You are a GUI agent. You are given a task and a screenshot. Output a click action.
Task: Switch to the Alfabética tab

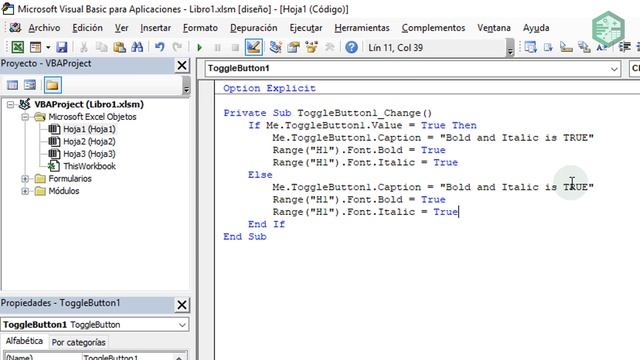[x=24, y=341]
